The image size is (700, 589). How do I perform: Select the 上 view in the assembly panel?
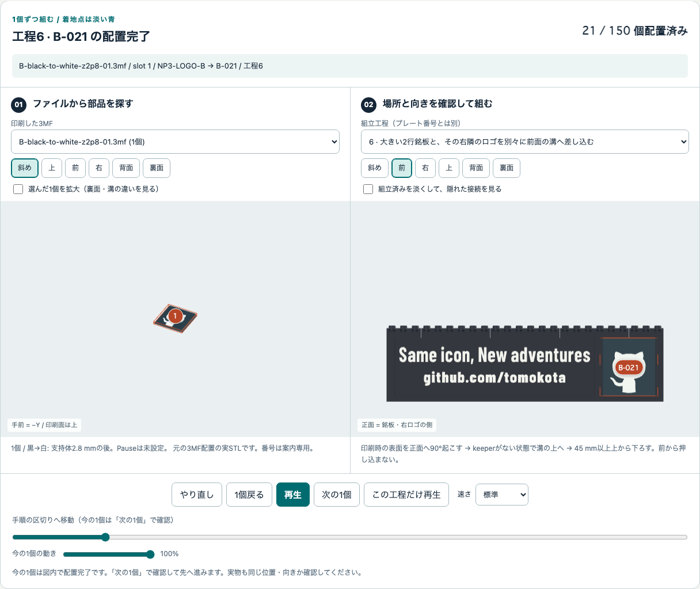point(449,168)
